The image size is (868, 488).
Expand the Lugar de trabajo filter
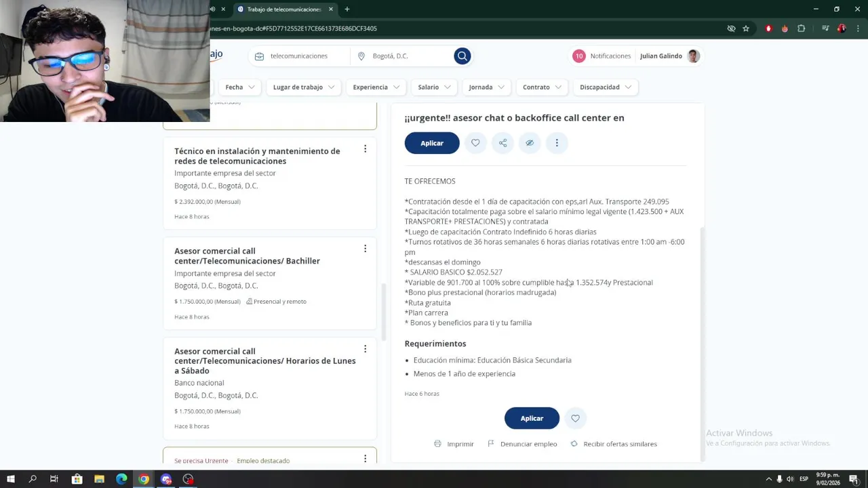pyautogui.click(x=303, y=87)
